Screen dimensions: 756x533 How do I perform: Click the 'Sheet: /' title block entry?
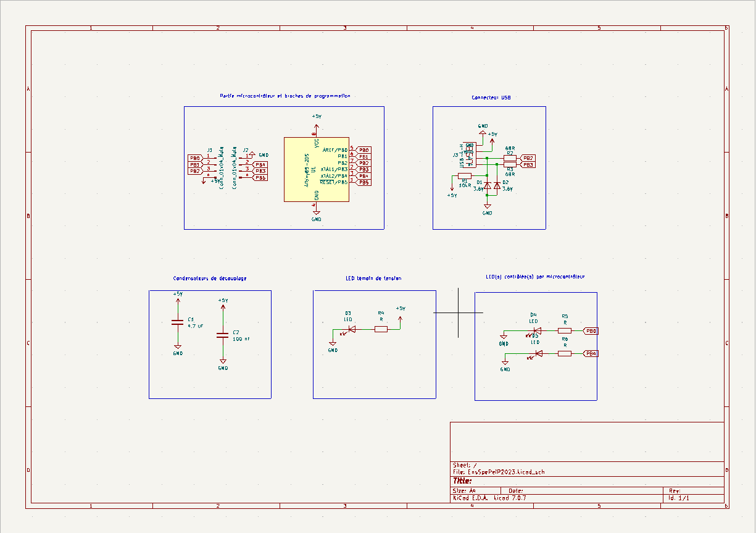coord(465,465)
